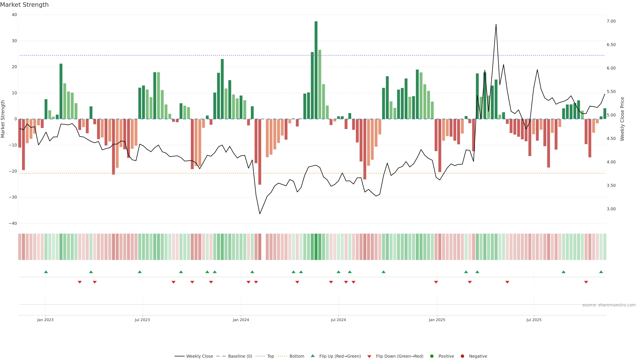Image resolution: width=644 pixels, height=362 pixels.
Task: Click the tallest green bar near June 2024
Action: click(x=316, y=70)
